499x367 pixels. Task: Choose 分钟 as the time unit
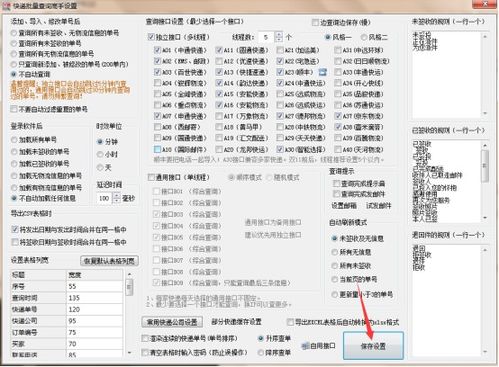click(x=100, y=142)
